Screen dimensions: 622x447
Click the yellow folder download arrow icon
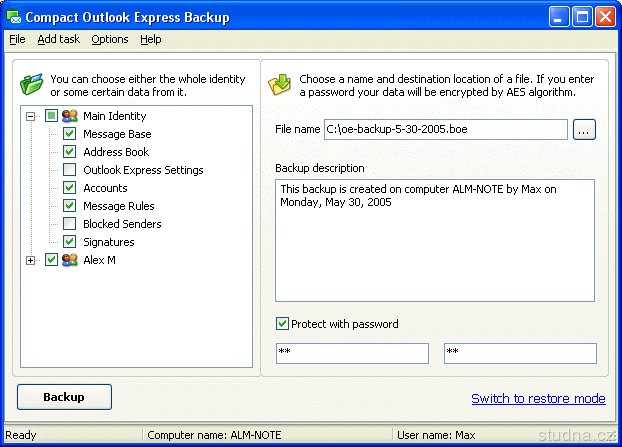pos(280,84)
